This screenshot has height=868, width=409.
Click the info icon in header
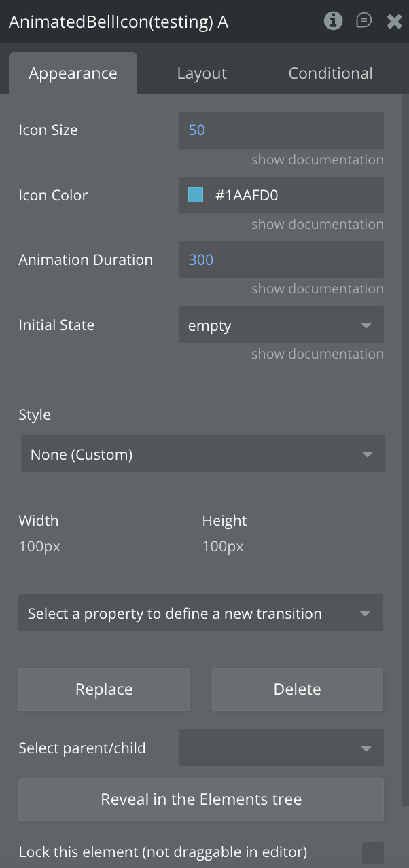click(333, 21)
